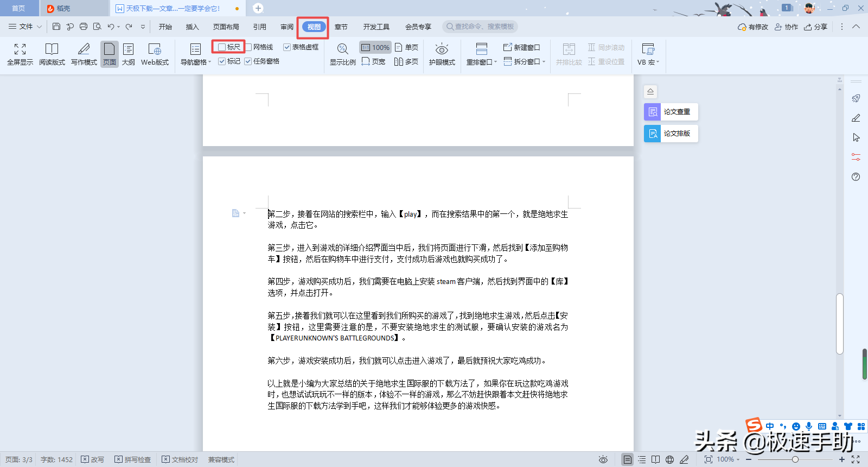Switch to Reading layout view
This screenshot has height=467, width=868.
click(52, 54)
